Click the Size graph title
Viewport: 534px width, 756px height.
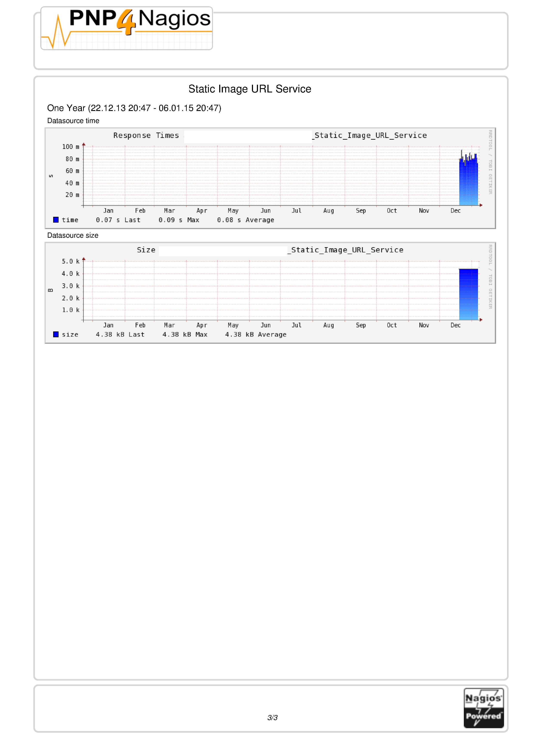coord(146,250)
